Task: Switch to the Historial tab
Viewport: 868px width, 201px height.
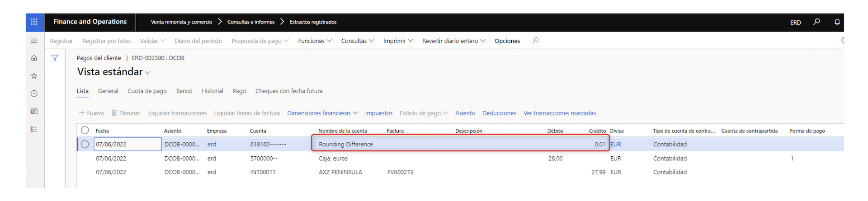Action: pyautogui.click(x=212, y=91)
